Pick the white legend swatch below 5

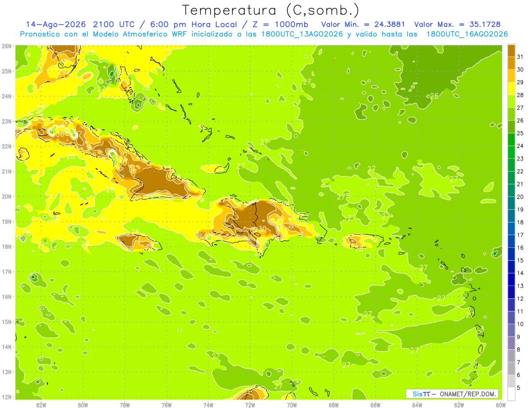point(511,394)
